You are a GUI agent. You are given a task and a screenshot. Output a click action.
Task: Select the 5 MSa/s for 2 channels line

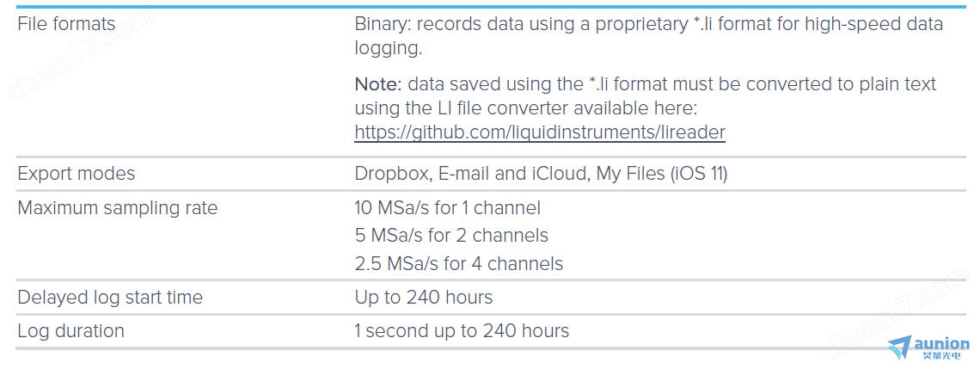(x=451, y=235)
